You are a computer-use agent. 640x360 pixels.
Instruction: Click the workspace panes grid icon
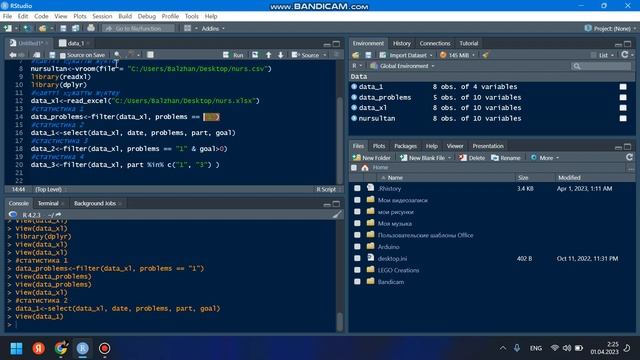click(187, 28)
